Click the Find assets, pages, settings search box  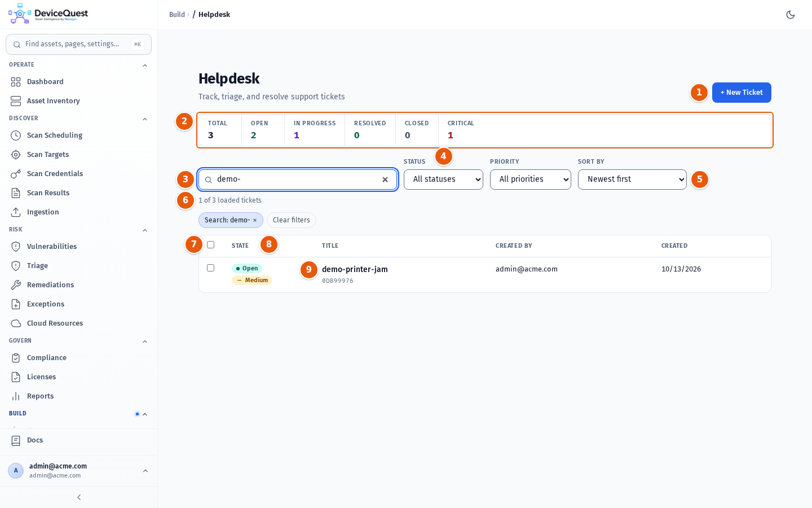coord(78,44)
